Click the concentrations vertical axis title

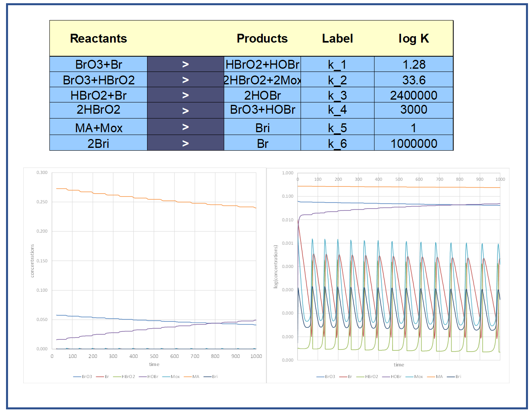33,261
